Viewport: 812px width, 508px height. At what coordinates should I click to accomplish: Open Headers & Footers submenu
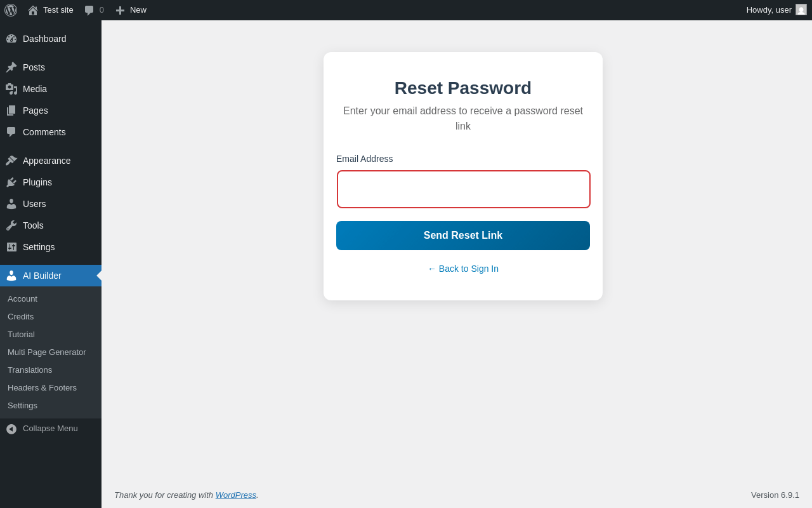(42, 388)
